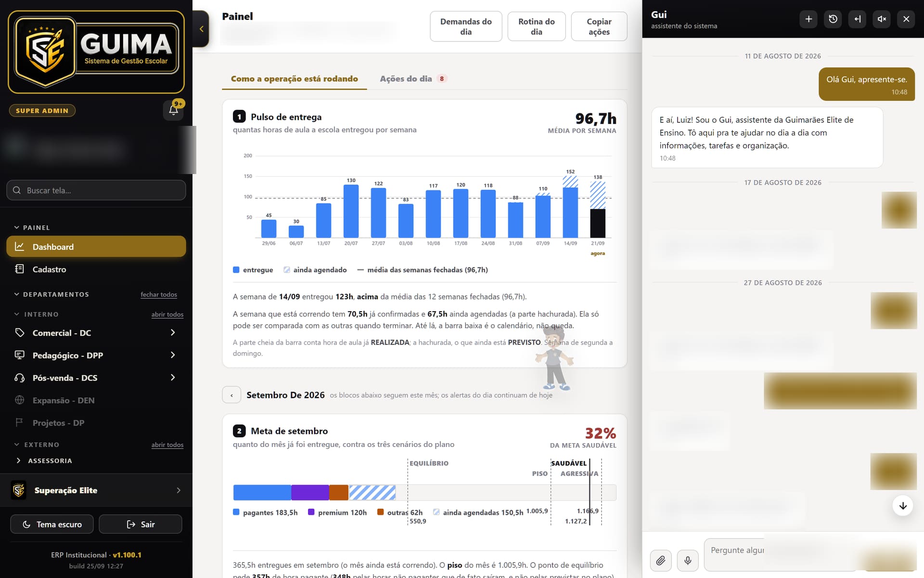Viewport: 924px width, 578px height.
Task: Open the notifications bell with 9+ badge
Action: pos(173,110)
